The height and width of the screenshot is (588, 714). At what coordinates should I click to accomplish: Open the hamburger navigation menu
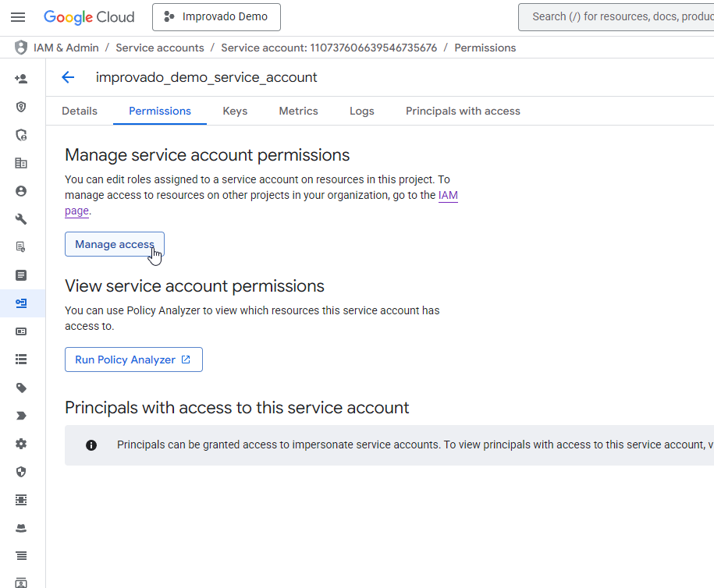[x=18, y=17]
